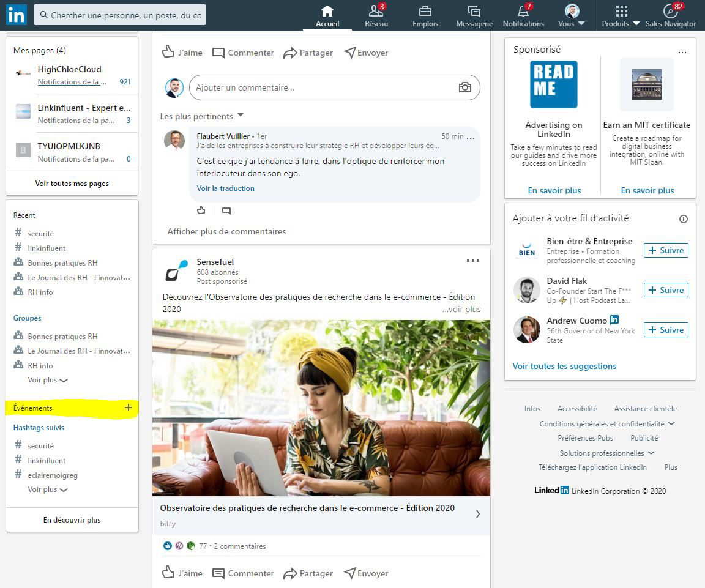Open the 2 commentaires count link
Screen dimensions: 705x588
[240, 546]
